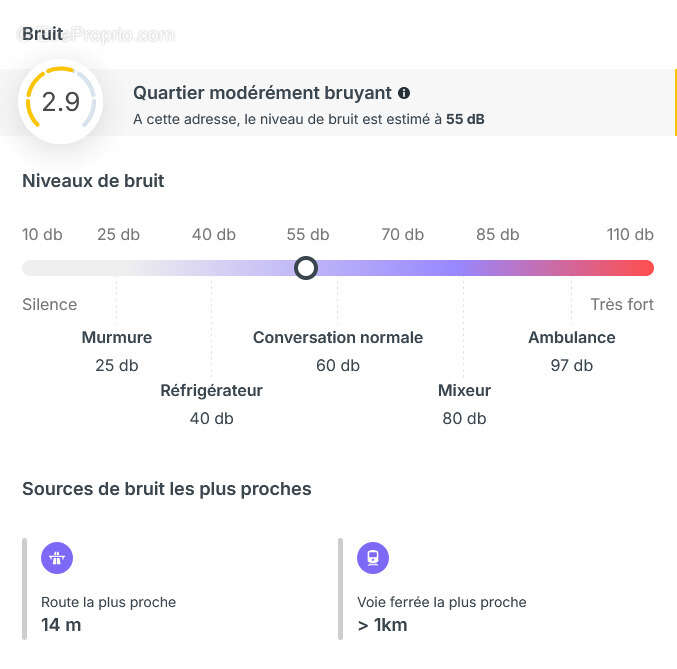This screenshot has width=677, height=669.
Task: Click the 2.9 noise score gauge
Action: 61,102
